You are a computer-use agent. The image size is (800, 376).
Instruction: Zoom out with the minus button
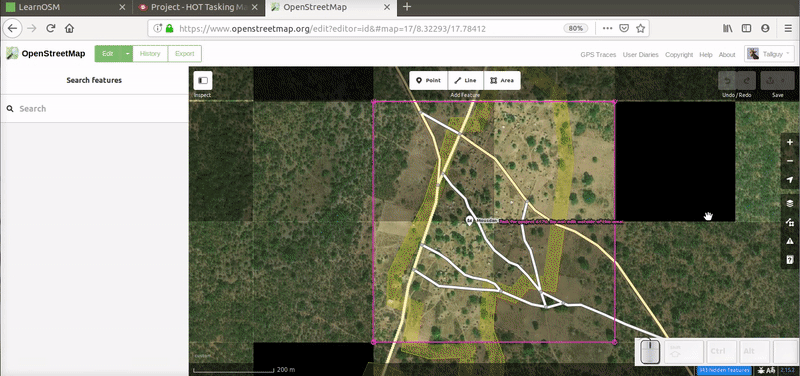[790, 161]
